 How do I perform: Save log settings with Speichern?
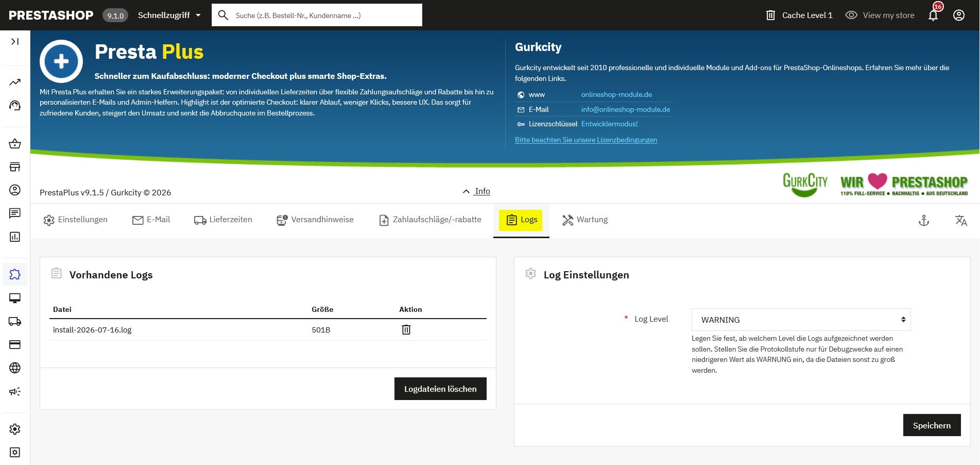coord(932,425)
